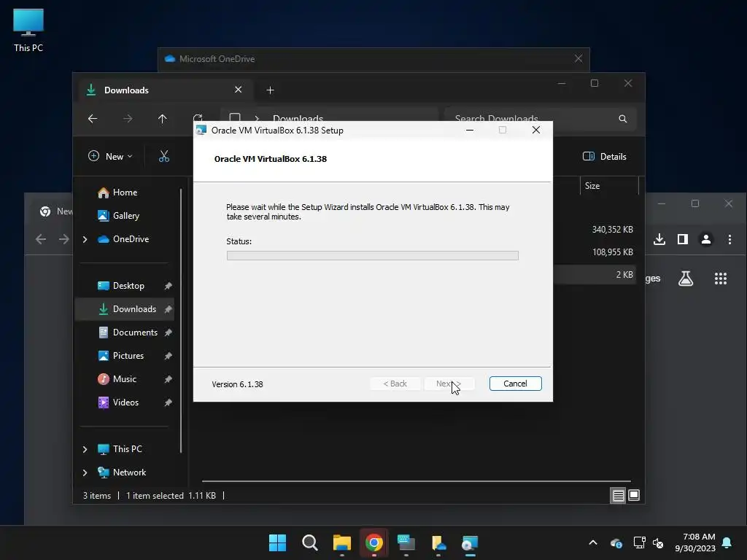The height and width of the screenshot is (560, 747).
Task: Switch to VirtualBox installer on the taskbar
Action: [470, 543]
